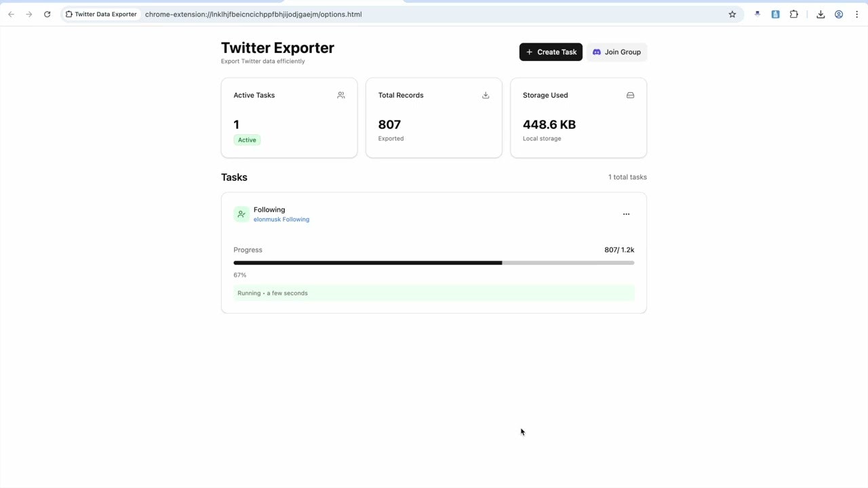868x488 pixels.
Task: Click the Discord icon on Join Group button
Action: pyautogui.click(x=597, y=52)
